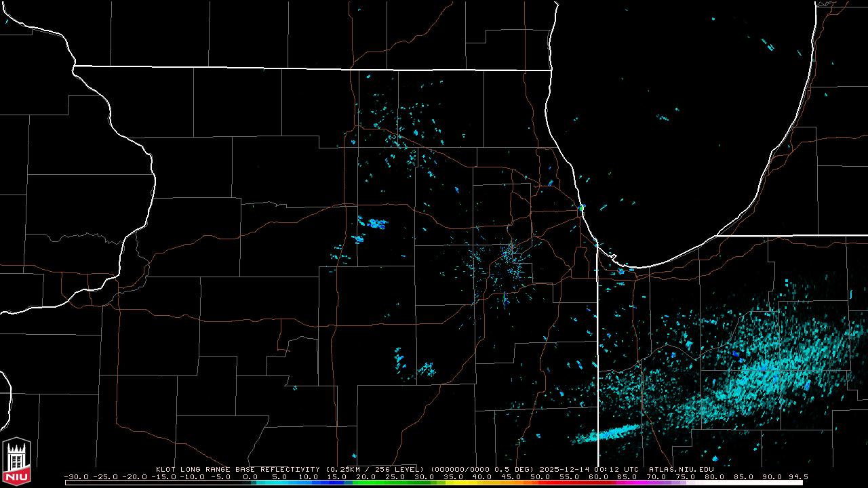Click the 65.0 reflectivity scale label

(x=628, y=476)
